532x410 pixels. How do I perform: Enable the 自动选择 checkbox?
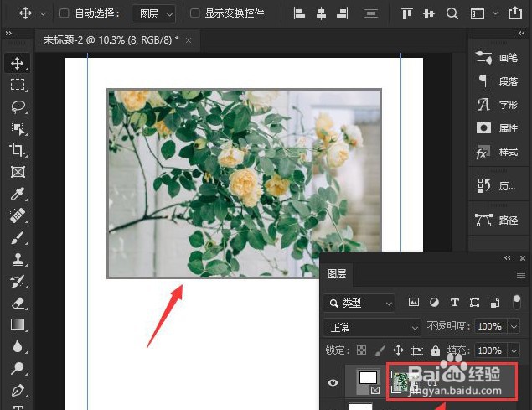click(x=65, y=13)
